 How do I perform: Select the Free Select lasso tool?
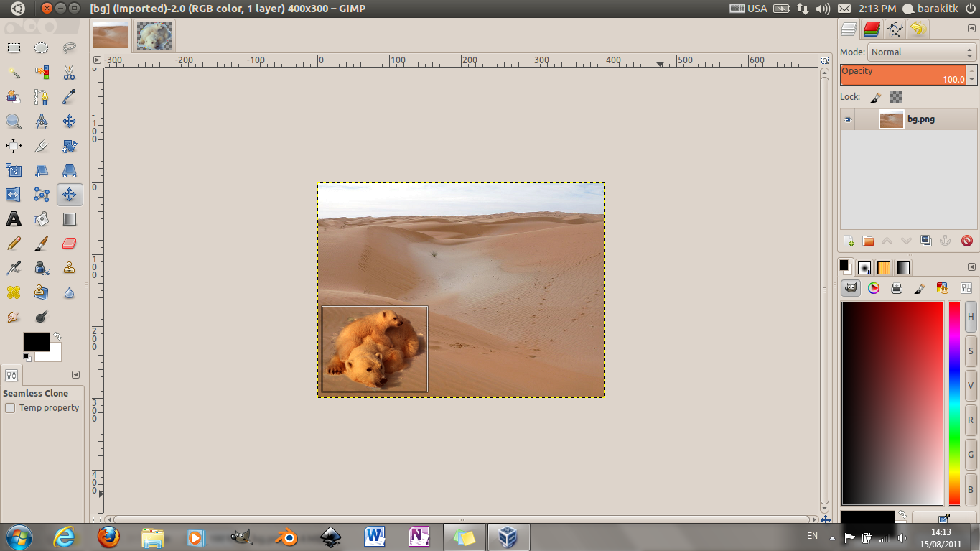(70, 48)
